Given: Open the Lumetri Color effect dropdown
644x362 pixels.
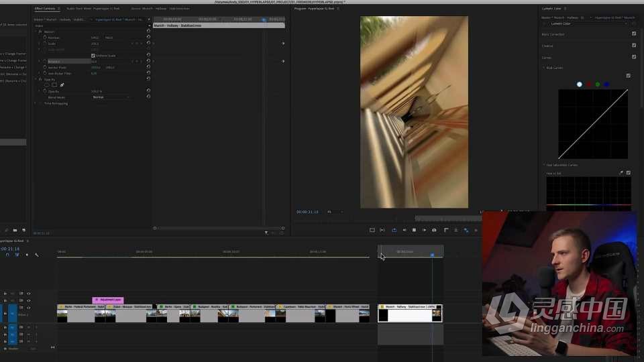Looking at the screenshot, I should click(588, 24).
